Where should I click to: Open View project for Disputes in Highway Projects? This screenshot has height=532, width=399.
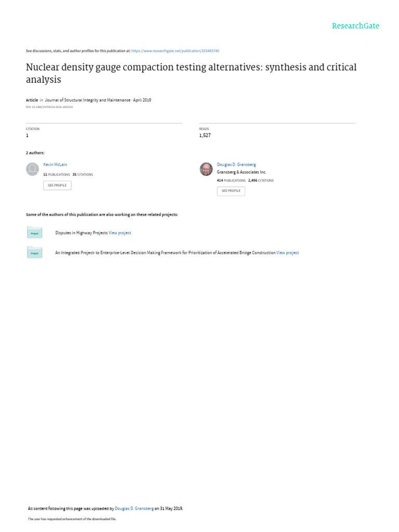(x=119, y=233)
